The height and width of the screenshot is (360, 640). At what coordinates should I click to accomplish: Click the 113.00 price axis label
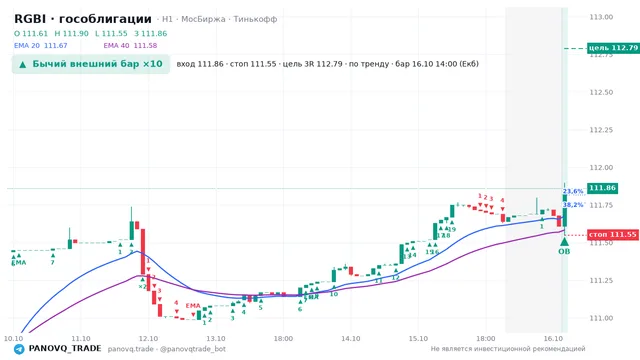tap(601, 17)
